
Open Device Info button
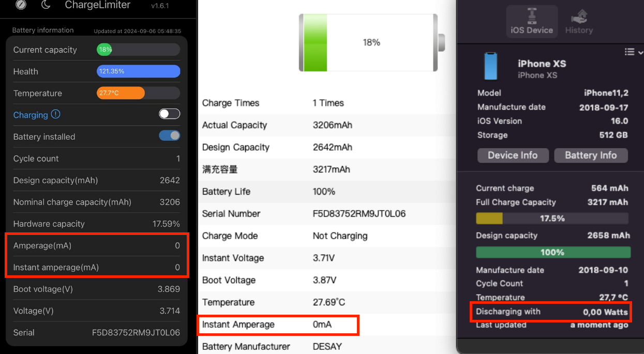(513, 155)
